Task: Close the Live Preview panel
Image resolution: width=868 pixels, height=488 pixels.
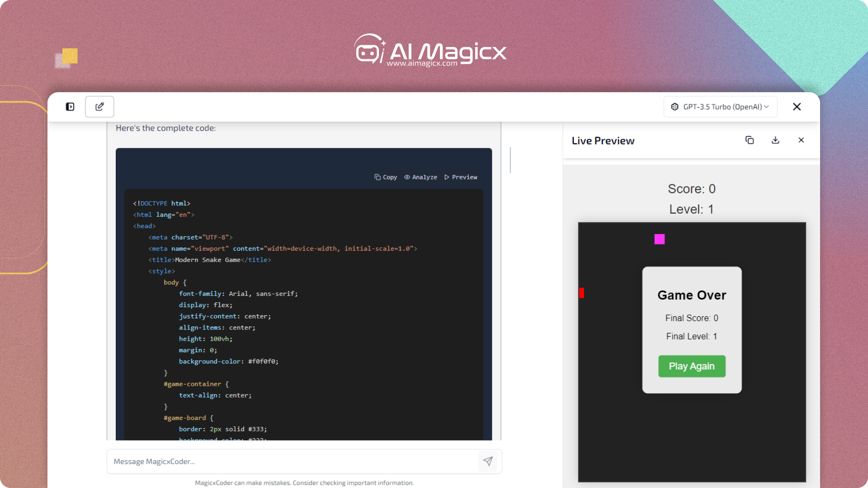Action: tap(801, 140)
